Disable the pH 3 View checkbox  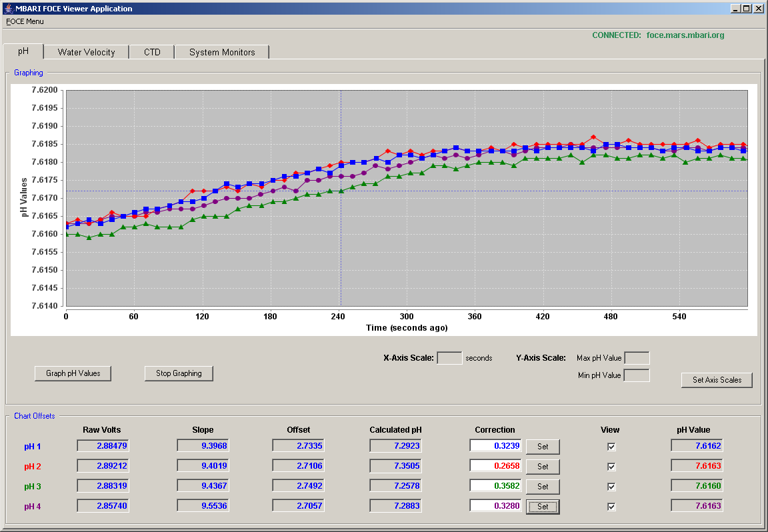pyautogui.click(x=611, y=487)
